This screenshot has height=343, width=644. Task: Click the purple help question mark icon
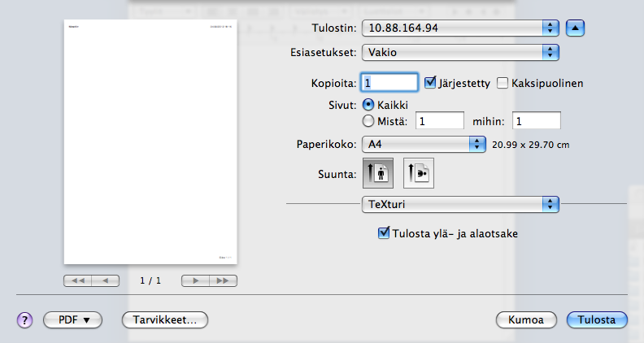[24, 319]
